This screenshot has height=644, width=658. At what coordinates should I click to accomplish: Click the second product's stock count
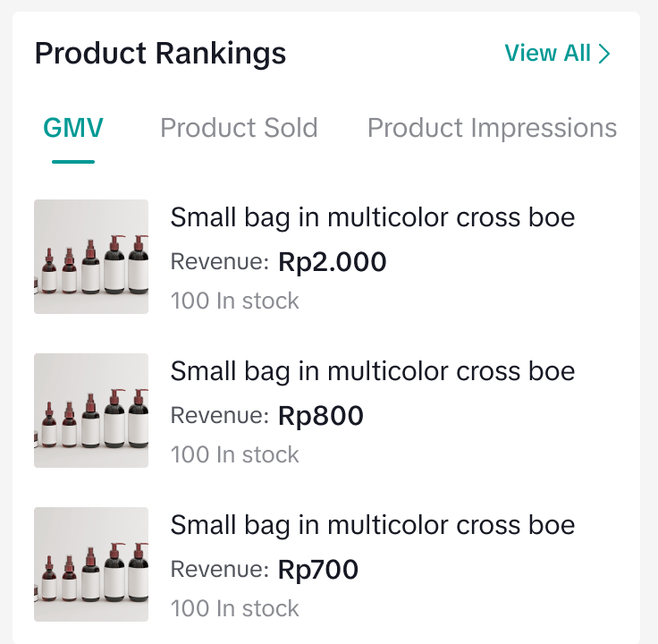(x=234, y=455)
